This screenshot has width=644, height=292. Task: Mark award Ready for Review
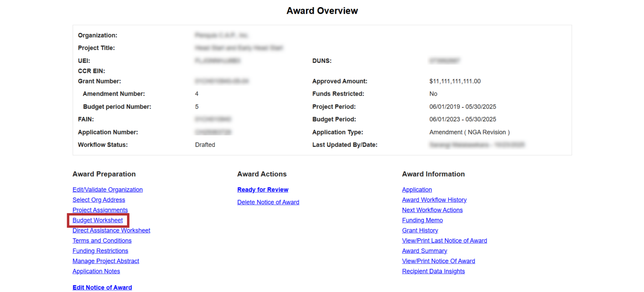coord(262,190)
